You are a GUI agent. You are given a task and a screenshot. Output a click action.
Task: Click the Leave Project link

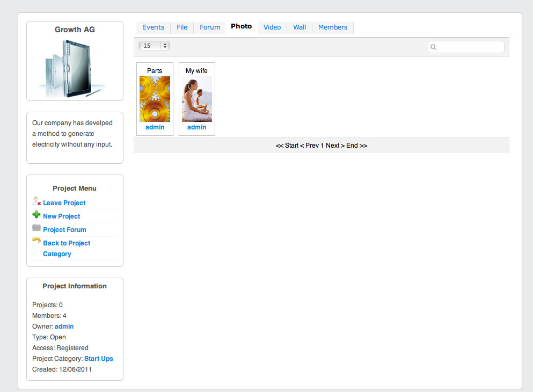pyautogui.click(x=64, y=203)
